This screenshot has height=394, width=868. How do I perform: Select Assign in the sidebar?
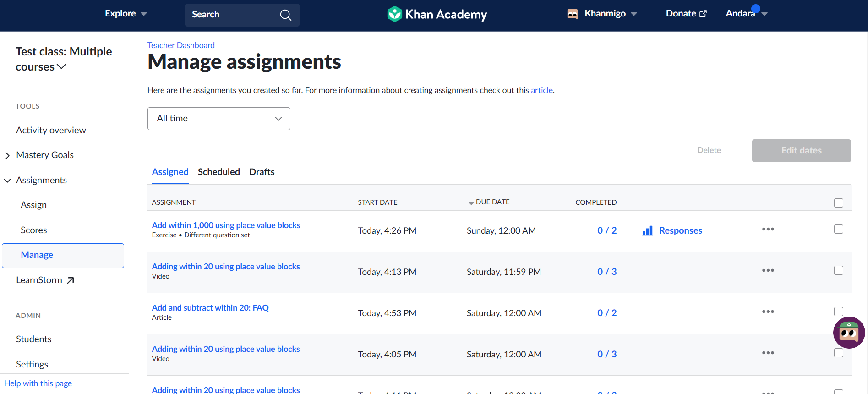click(33, 205)
